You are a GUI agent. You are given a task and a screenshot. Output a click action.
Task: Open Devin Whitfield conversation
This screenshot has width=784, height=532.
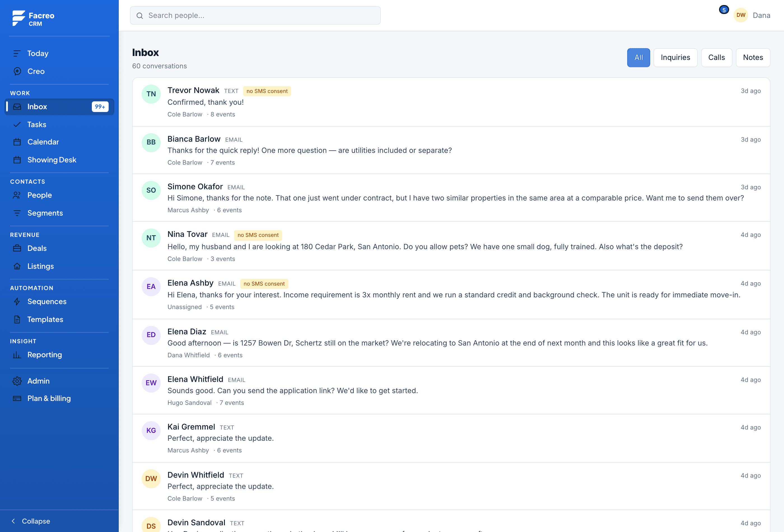[451, 486]
